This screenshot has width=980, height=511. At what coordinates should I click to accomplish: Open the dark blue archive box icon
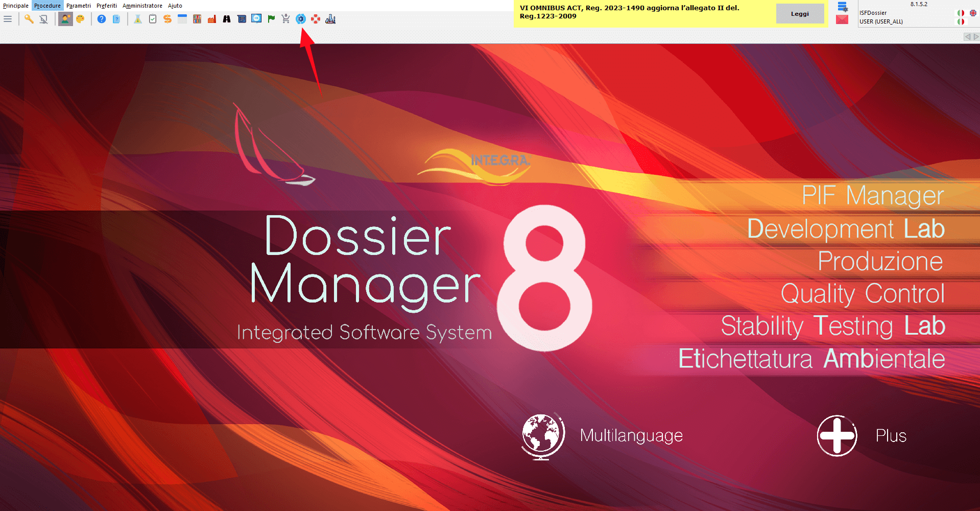pos(242,19)
